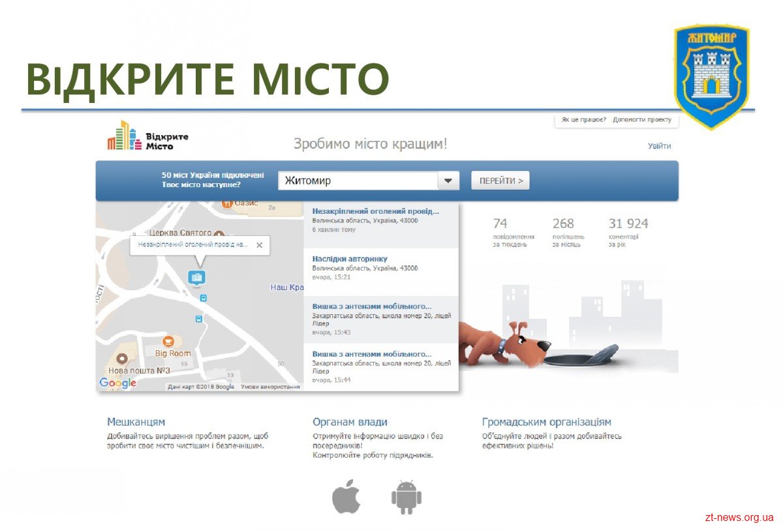Click the Увійти login link

coord(659,146)
